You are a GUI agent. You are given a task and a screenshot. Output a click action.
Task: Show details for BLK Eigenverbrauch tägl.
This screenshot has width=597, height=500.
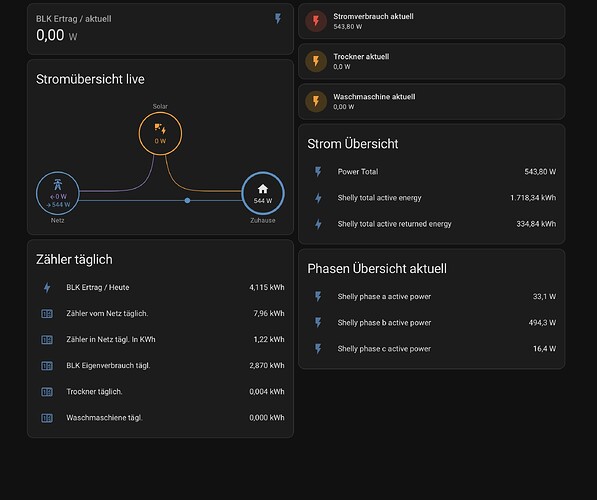click(160, 366)
